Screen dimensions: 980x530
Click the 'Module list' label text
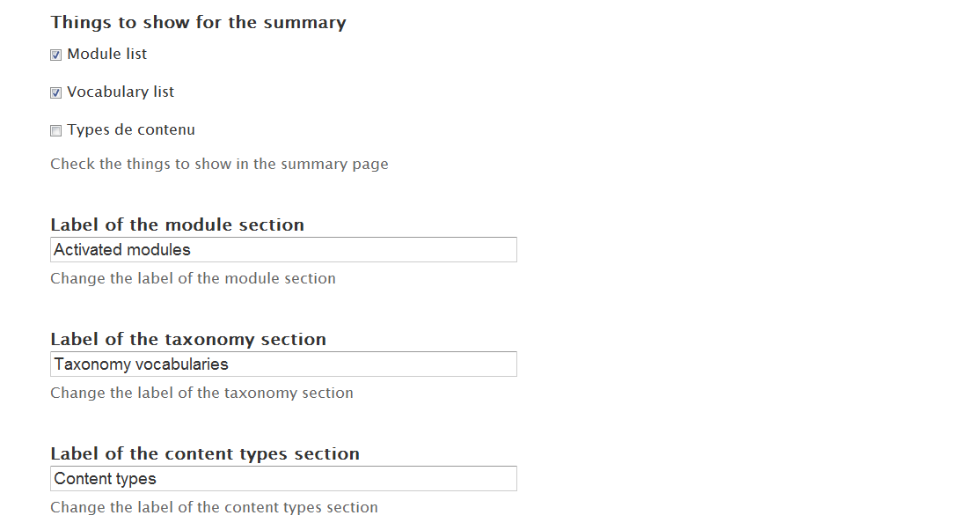[x=106, y=54]
